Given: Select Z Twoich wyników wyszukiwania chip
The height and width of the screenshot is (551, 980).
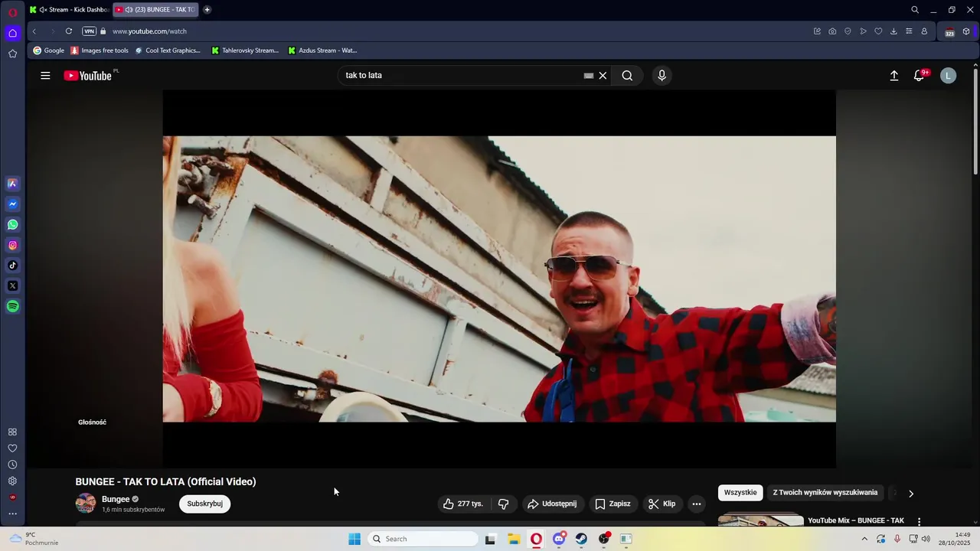Looking at the screenshot, I should 825,493.
